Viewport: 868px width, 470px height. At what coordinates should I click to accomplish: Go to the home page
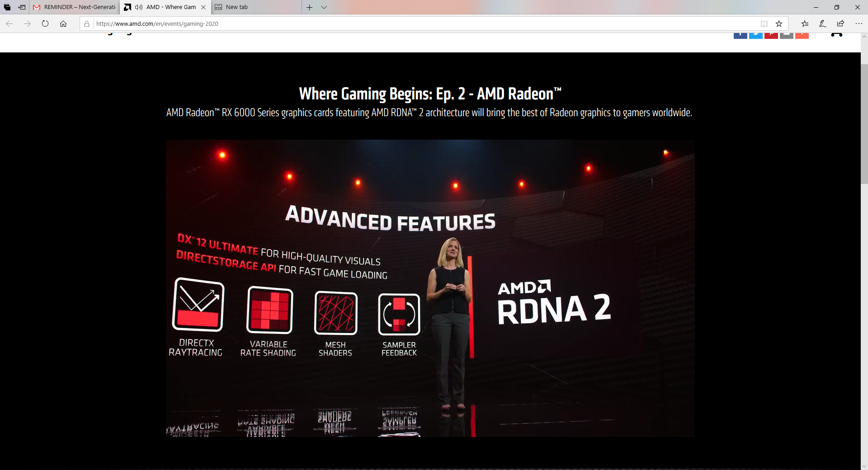63,23
